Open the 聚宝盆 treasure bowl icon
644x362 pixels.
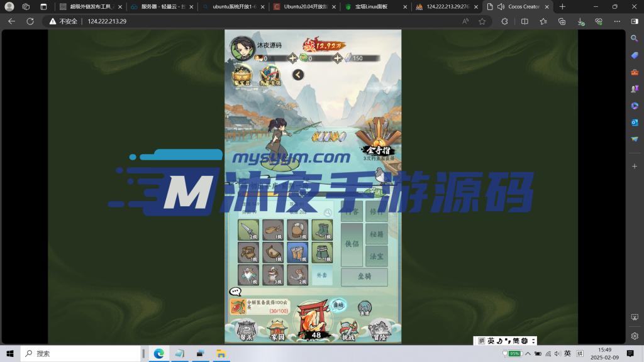242,75
